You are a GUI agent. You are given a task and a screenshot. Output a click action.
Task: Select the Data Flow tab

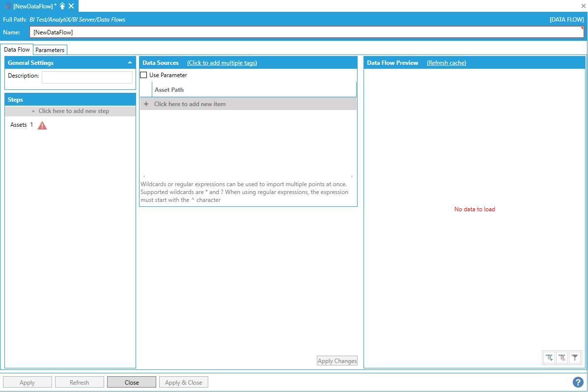[17, 50]
